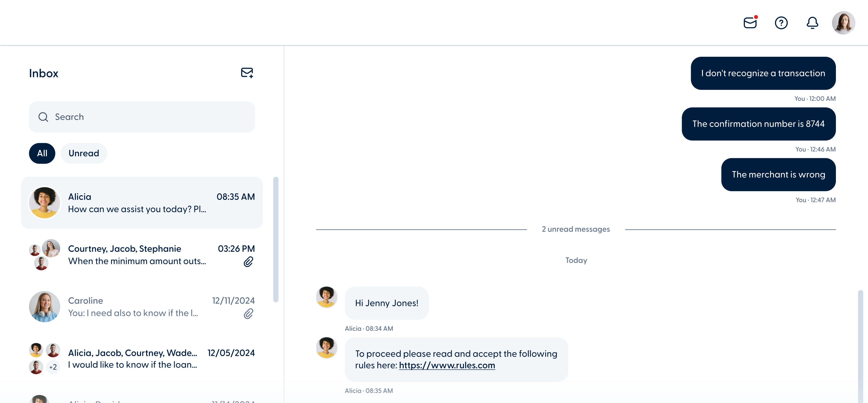This screenshot has height=403, width=868.
Task: Compose a new message from the Inbox icon
Action: pos(247,73)
